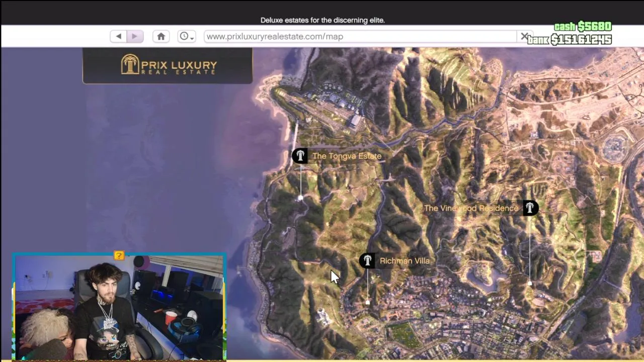This screenshot has height=362, width=644.
Task: Go to the browser home page icon
Action: (x=161, y=36)
